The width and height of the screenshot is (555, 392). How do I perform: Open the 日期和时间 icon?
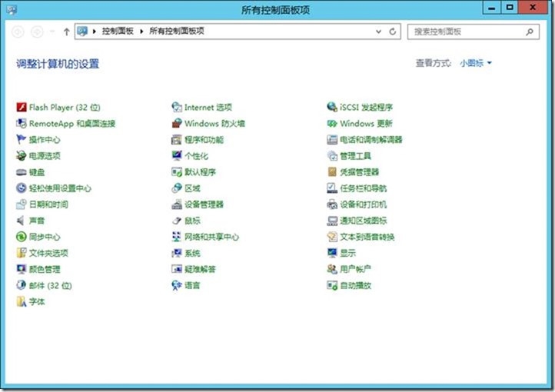point(22,204)
